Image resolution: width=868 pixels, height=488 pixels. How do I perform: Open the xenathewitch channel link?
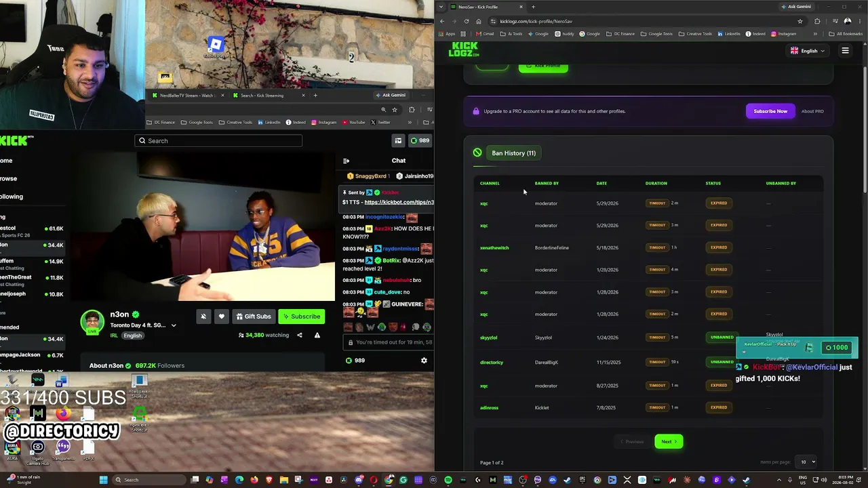494,247
